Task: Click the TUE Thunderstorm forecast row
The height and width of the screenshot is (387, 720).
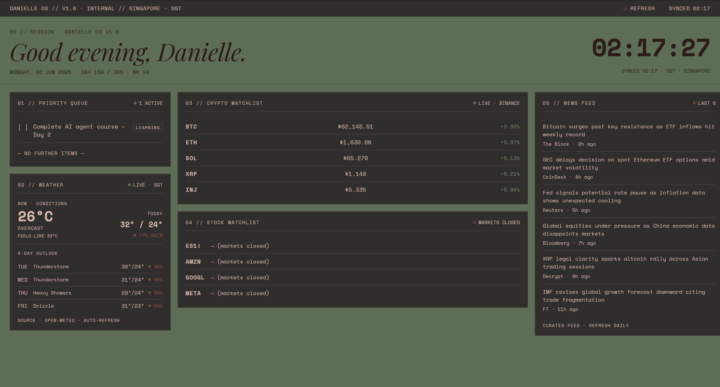Action: coord(90,267)
